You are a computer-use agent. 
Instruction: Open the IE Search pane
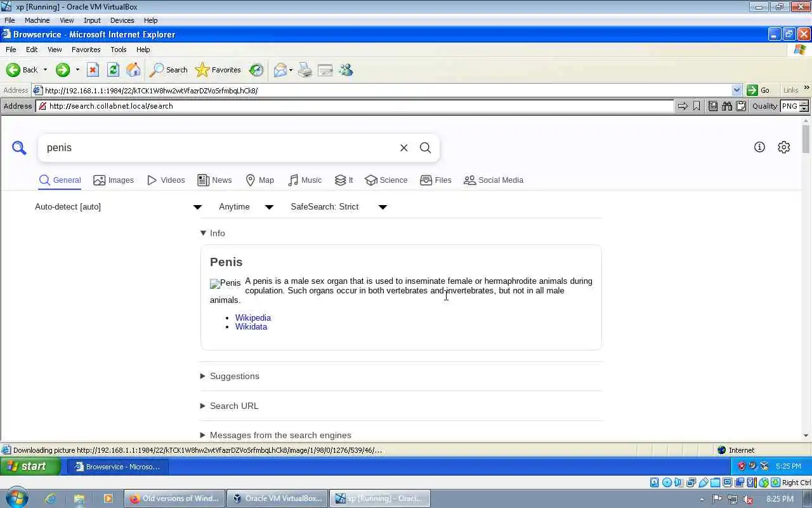click(x=169, y=70)
